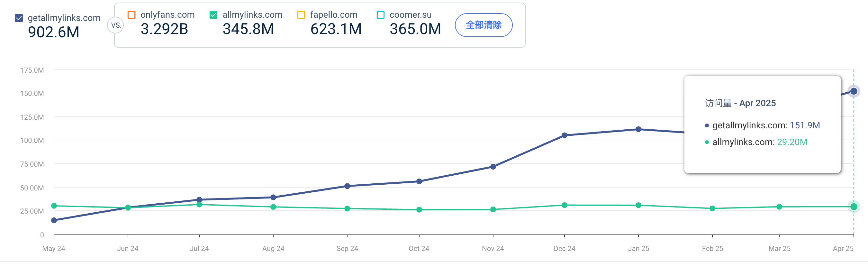868x267 pixels.
Task: Select getallmylinks.com blue point at Jan 25
Action: point(638,129)
